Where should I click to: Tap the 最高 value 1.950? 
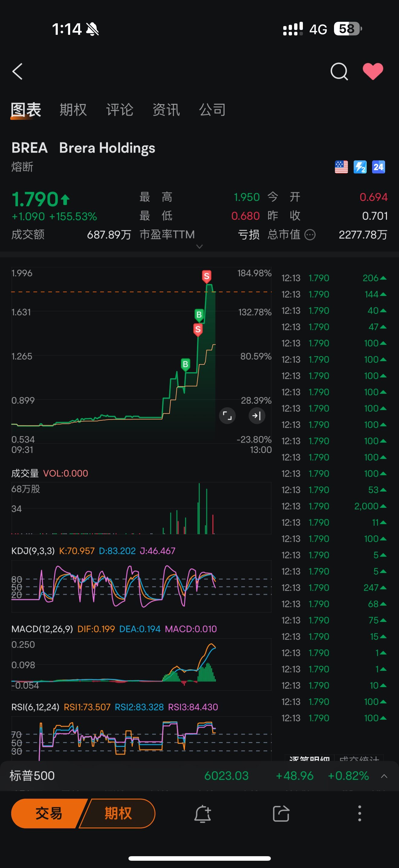point(247,197)
